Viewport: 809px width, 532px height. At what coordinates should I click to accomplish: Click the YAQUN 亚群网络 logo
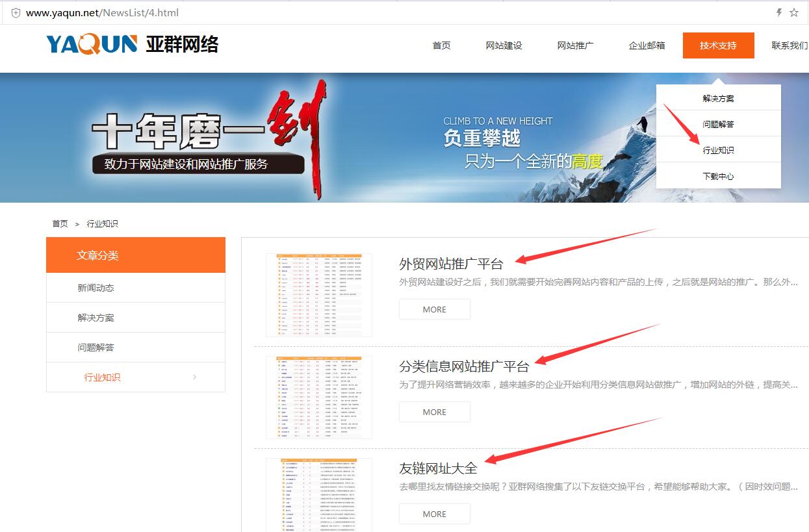pos(132,44)
